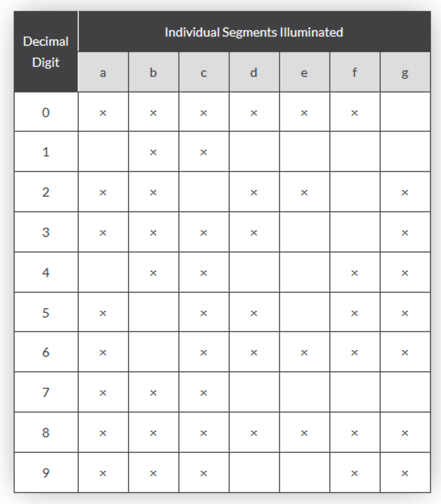Image resolution: width=441 pixels, height=504 pixels.
Task: Click the empty cell for digit 2 segment c
Action: (204, 192)
